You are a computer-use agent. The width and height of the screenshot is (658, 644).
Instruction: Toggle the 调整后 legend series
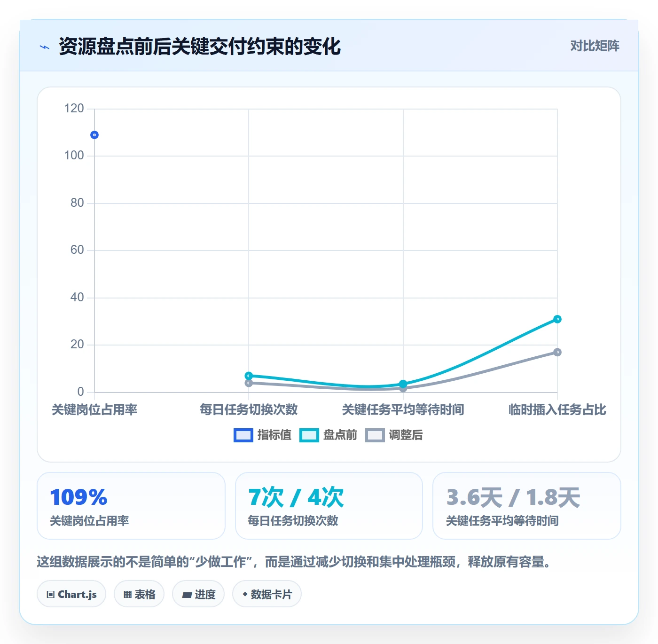394,435
